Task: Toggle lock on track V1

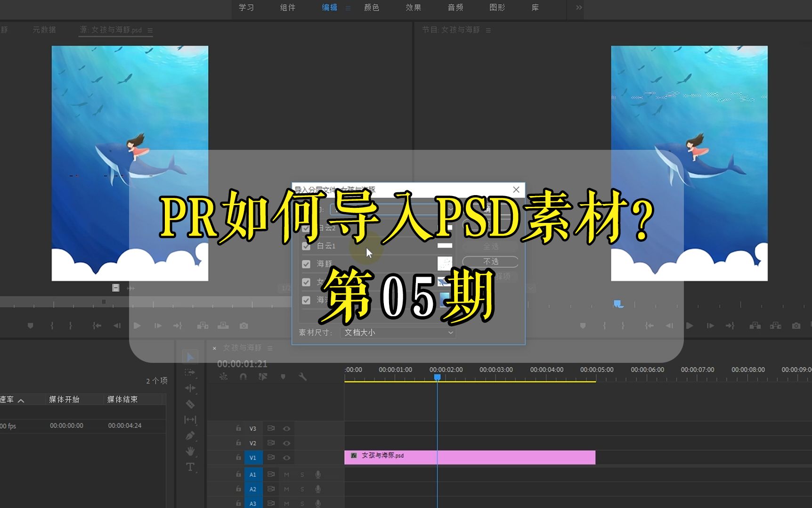Action: (x=238, y=457)
